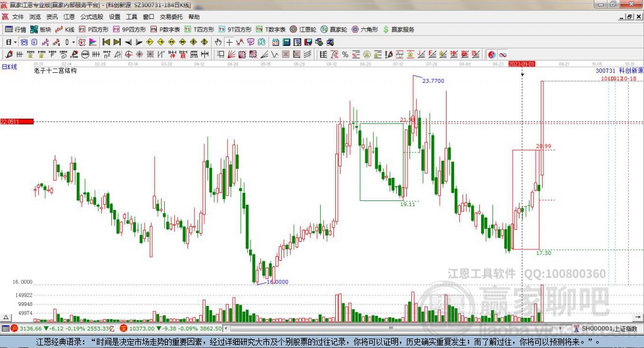The height and width of the screenshot is (348, 644).
Task: Open the 资讯 menu
Action: coord(52,17)
